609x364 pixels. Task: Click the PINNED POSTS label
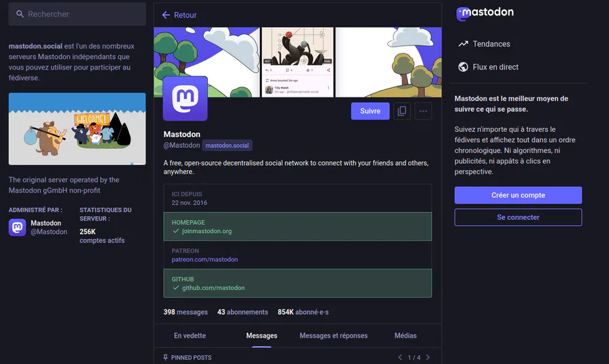click(x=191, y=357)
